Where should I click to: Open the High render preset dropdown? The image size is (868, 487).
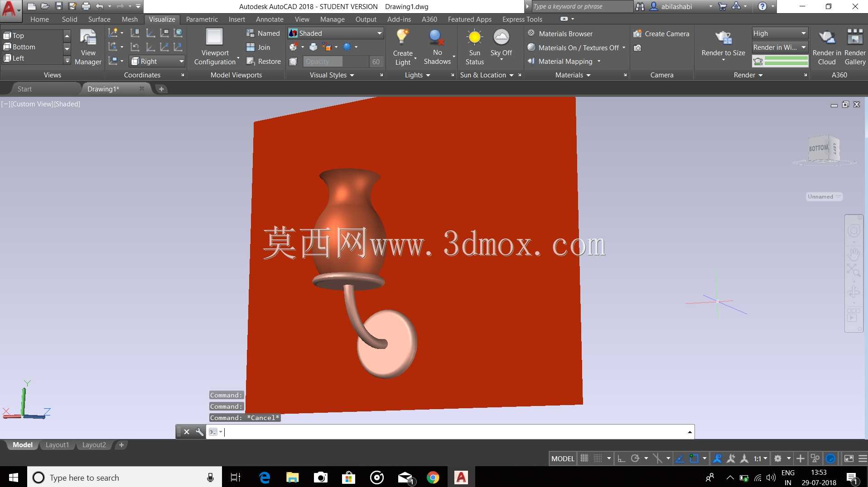(780, 33)
